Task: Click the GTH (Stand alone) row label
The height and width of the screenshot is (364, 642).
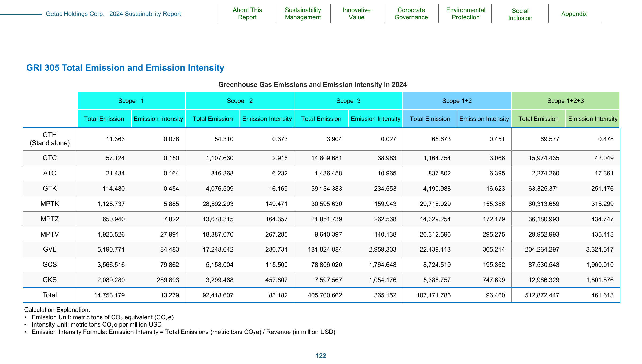Action: [50, 139]
